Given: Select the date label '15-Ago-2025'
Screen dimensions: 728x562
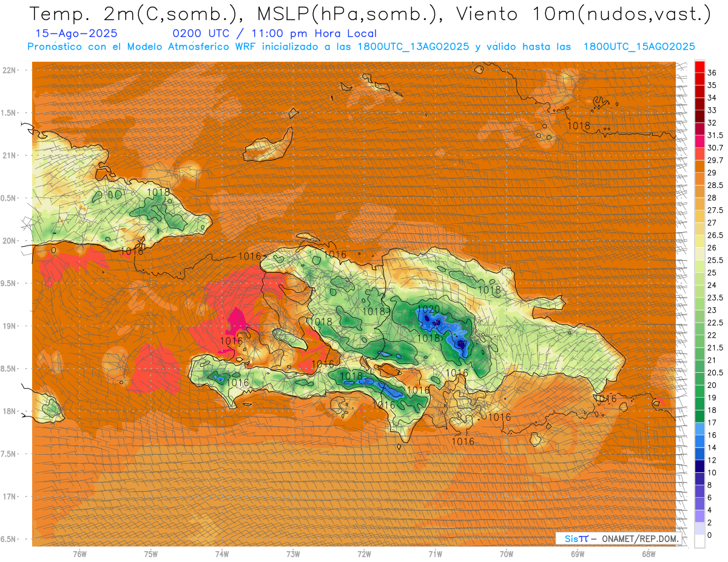Looking at the screenshot, I should tap(77, 34).
